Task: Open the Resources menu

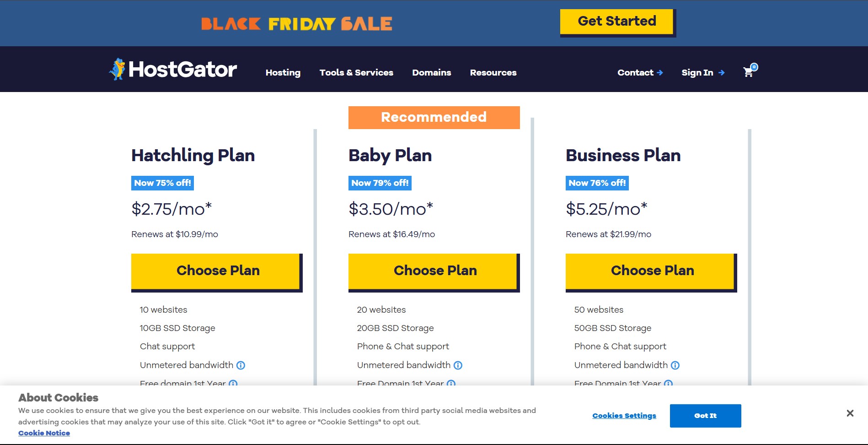Action: point(493,72)
